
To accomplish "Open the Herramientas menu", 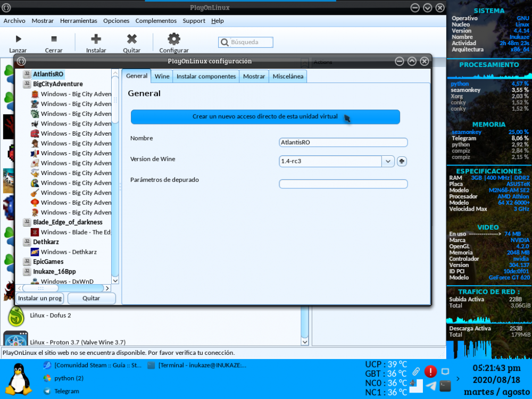I will pos(79,21).
